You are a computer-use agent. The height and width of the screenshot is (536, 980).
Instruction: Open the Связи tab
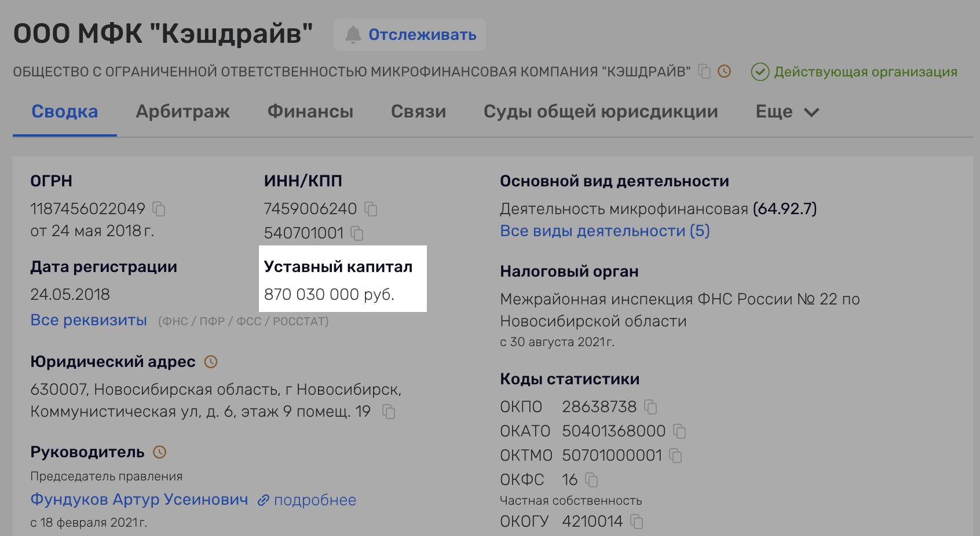click(x=418, y=111)
